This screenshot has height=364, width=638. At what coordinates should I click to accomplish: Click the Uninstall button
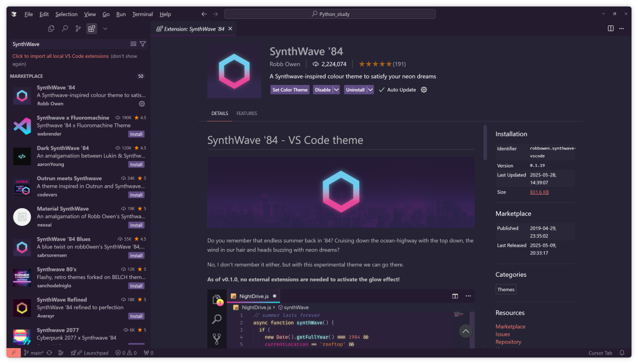pyautogui.click(x=355, y=90)
